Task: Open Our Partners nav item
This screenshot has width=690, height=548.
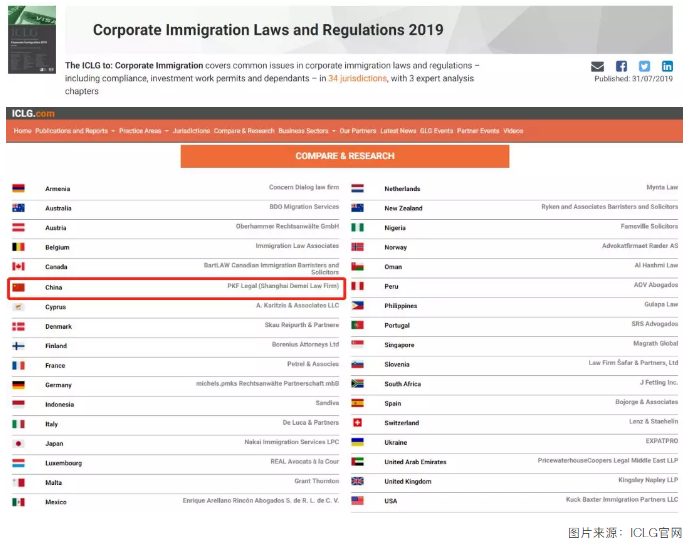Action: pos(358,131)
